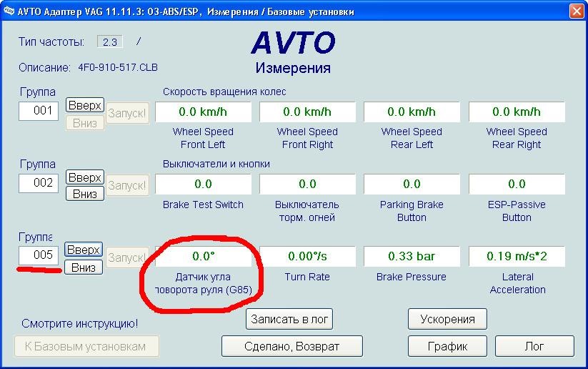The width and height of the screenshot is (588, 369).
Task: Click the ESP-Passive Button value
Action: click(x=517, y=184)
